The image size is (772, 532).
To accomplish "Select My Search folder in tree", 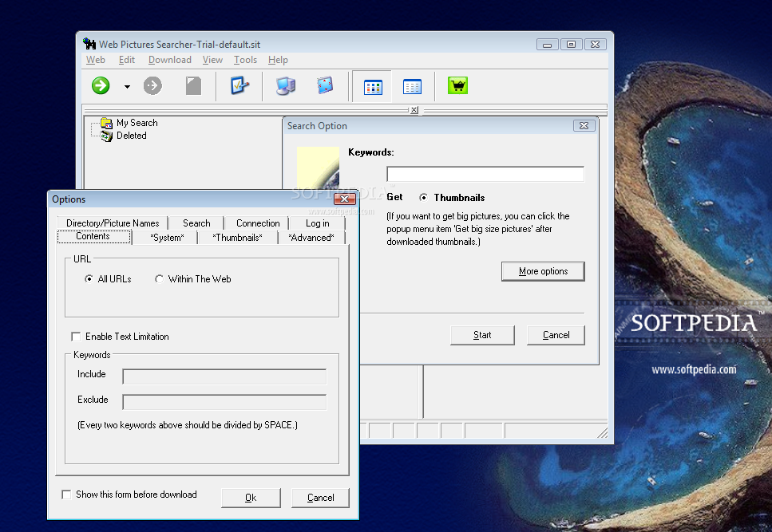I will click(x=137, y=123).
